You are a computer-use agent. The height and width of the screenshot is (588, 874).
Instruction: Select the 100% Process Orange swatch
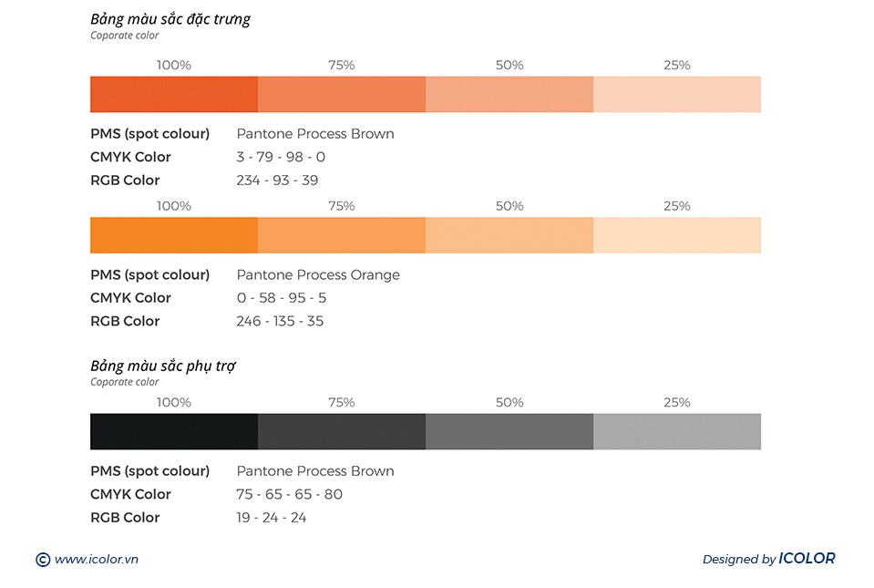click(x=174, y=235)
